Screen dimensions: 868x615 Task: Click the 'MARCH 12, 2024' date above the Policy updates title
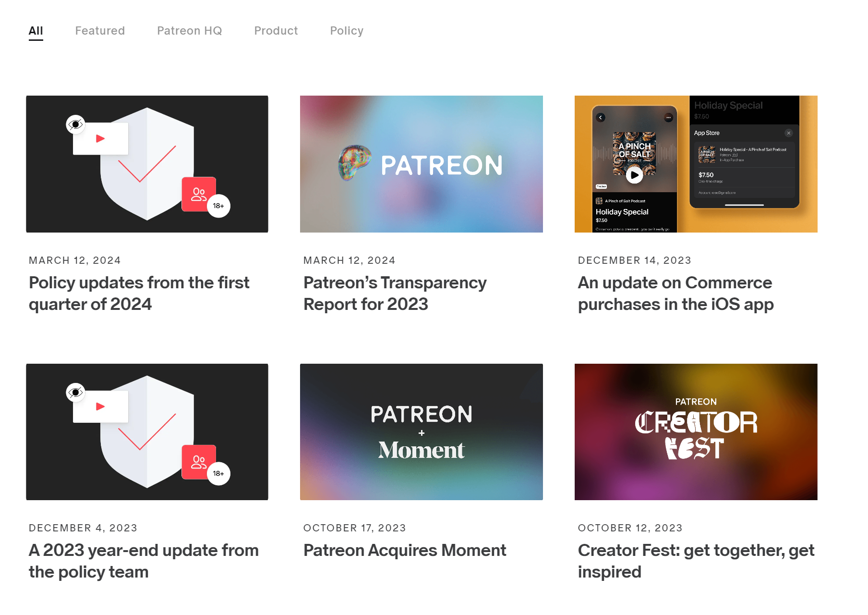[x=74, y=260]
